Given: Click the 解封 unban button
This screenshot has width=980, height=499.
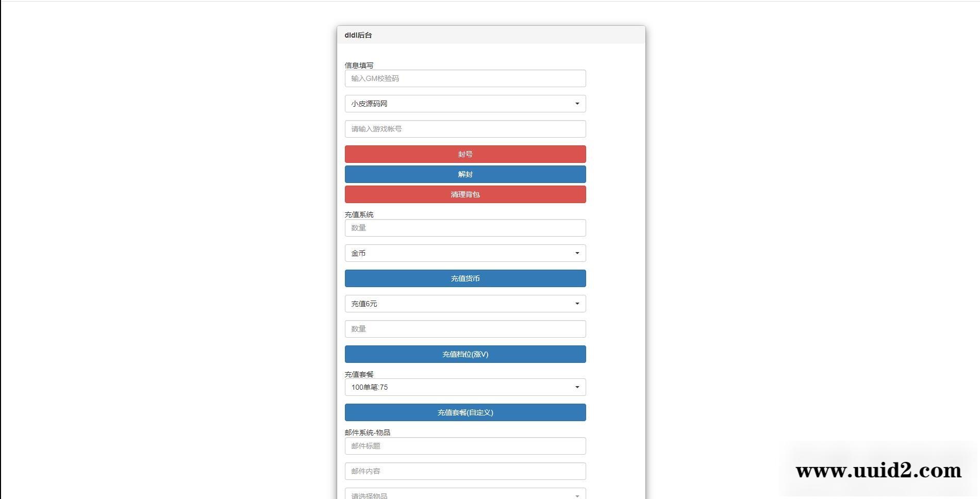Looking at the screenshot, I should point(464,174).
